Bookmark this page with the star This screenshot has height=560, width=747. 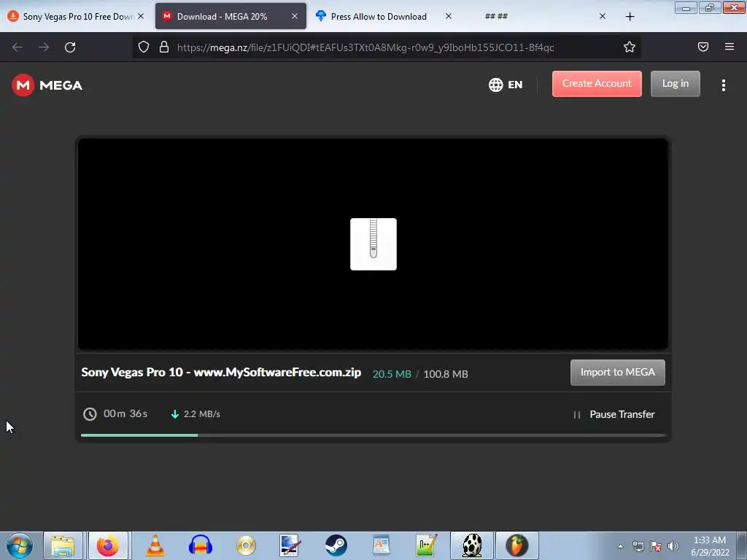point(630,47)
